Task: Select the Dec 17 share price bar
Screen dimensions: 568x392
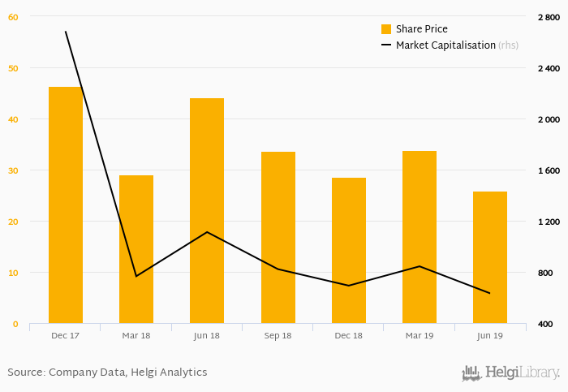Action: 66,205
